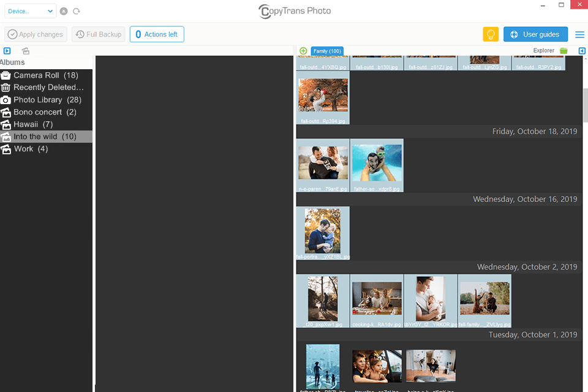588x392 pixels.
Task: Open the hamburger menu
Action: (580, 34)
